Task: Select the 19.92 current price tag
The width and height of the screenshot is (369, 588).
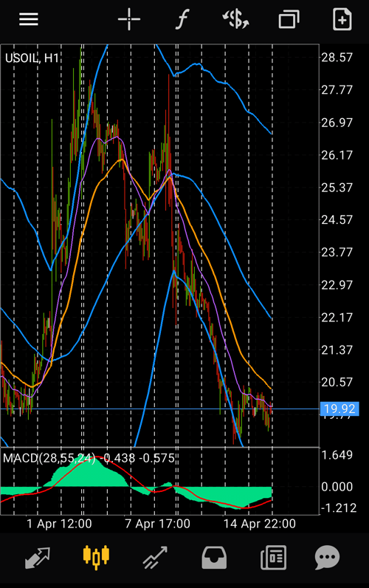Action: 339,408
